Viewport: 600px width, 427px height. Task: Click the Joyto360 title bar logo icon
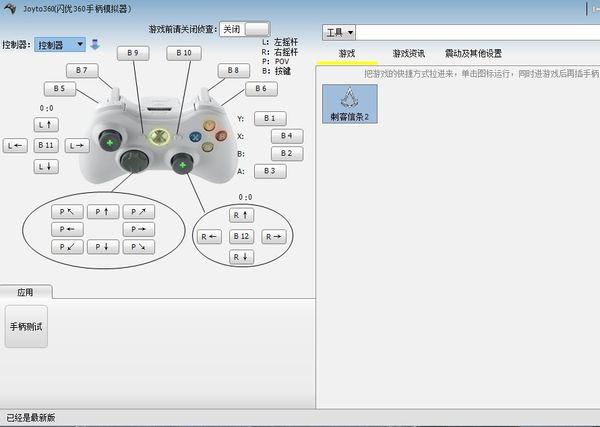10,8
